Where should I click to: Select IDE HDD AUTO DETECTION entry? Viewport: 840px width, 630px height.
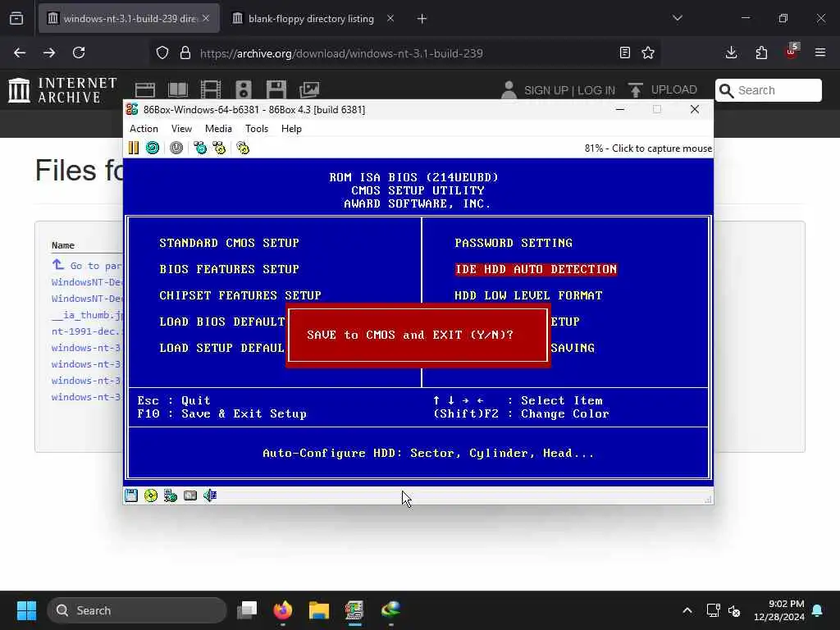(536, 269)
